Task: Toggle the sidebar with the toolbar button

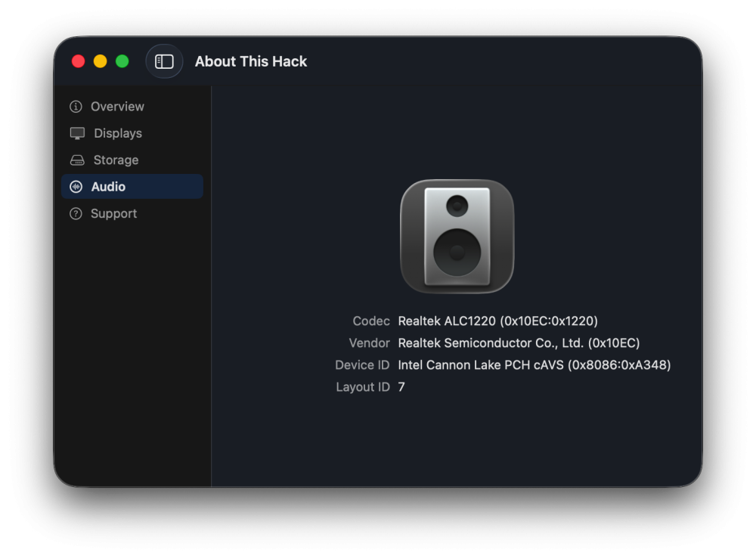Action: click(164, 61)
